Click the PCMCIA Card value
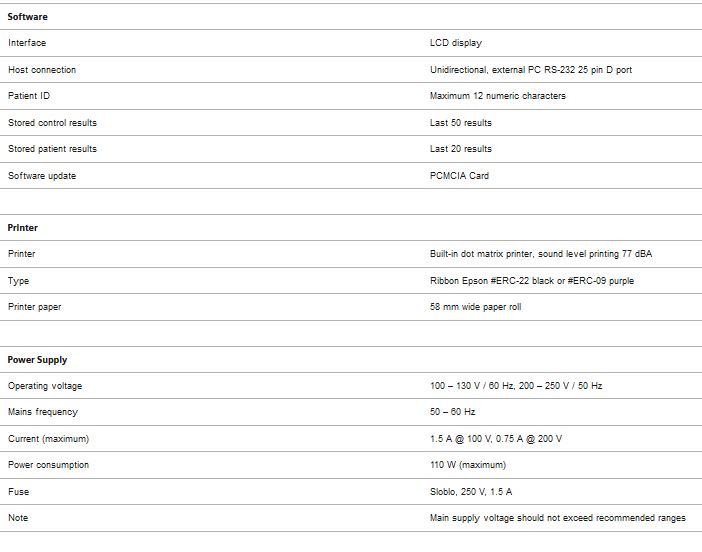 point(460,176)
